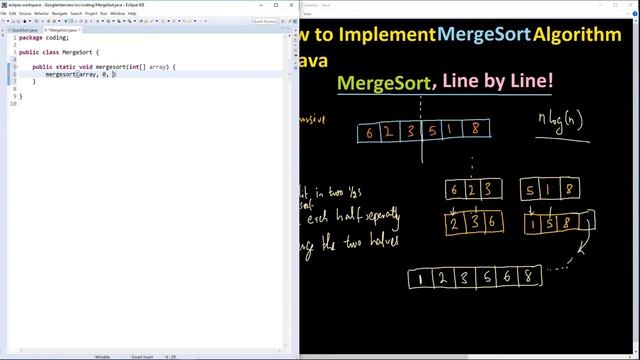The height and width of the screenshot is (360, 640).
Task: Click the horizontal scrollbar of the whiteboard window
Action: [x=465, y=356]
